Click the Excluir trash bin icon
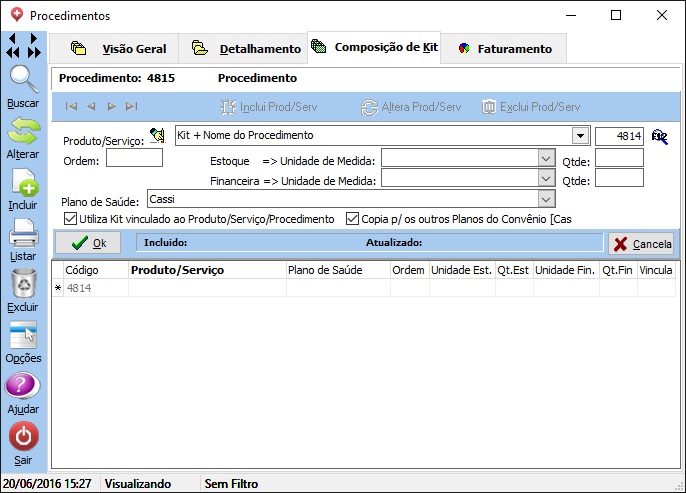The height and width of the screenshot is (493, 686). (23, 284)
